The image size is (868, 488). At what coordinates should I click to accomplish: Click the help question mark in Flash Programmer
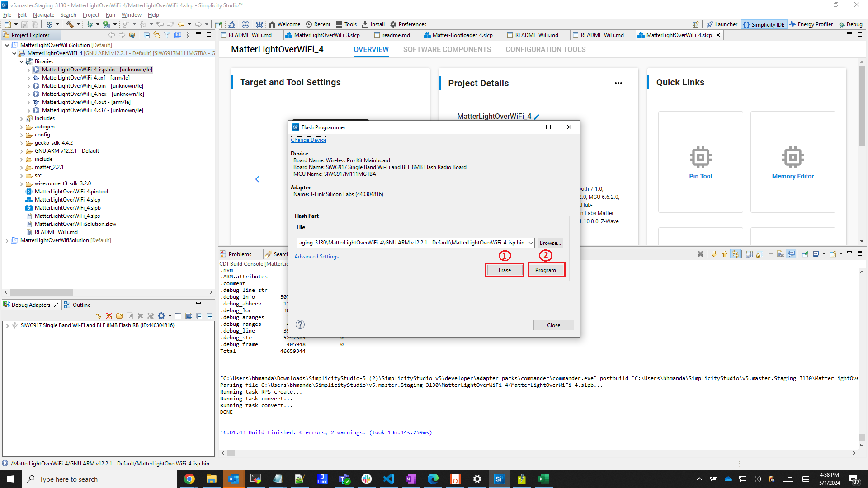pyautogui.click(x=300, y=324)
